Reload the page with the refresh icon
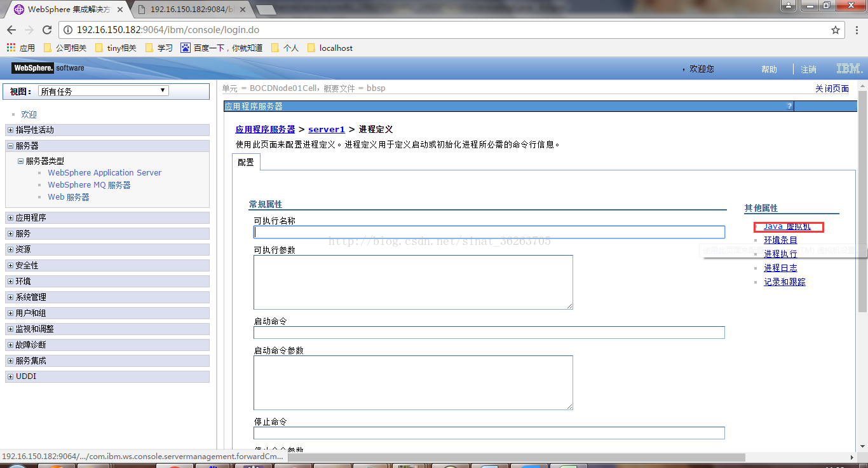The height and width of the screenshot is (468, 868). (47, 30)
